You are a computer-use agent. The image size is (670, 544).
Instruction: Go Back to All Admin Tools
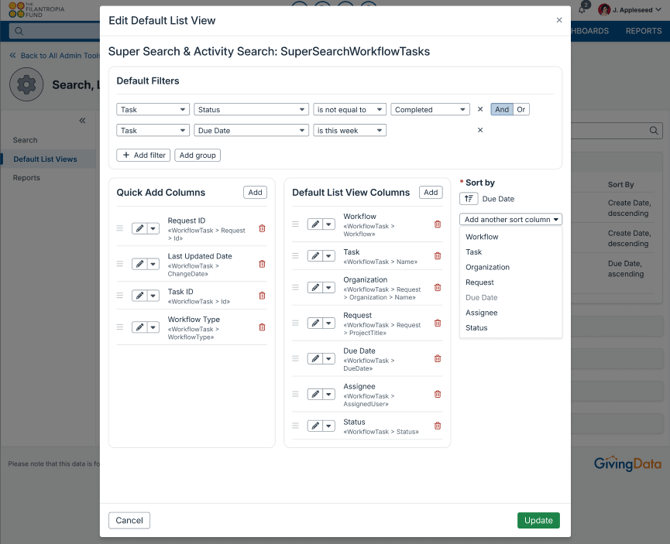point(54,56)
